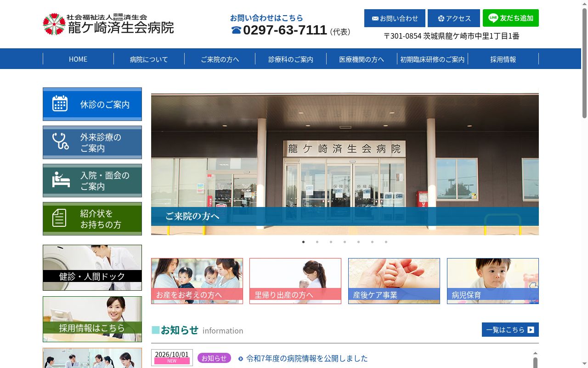Click the document icon for 紹介状をお持ちの方

click(59, 218)
